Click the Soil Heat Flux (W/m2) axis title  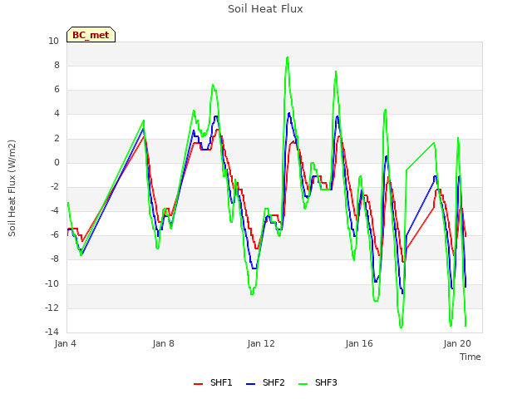[12, 188]
